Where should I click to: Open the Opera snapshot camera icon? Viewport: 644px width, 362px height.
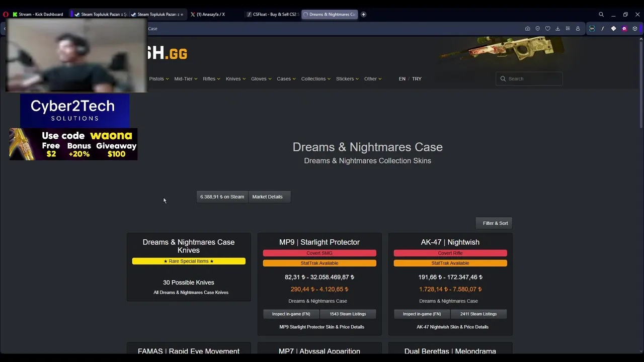pos(527,29)
